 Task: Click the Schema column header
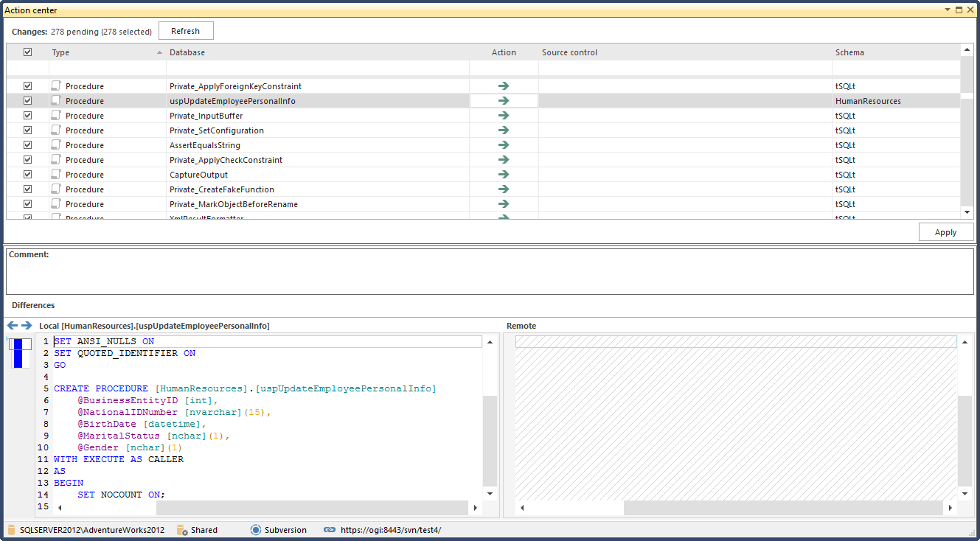click(x=849, y=52)
